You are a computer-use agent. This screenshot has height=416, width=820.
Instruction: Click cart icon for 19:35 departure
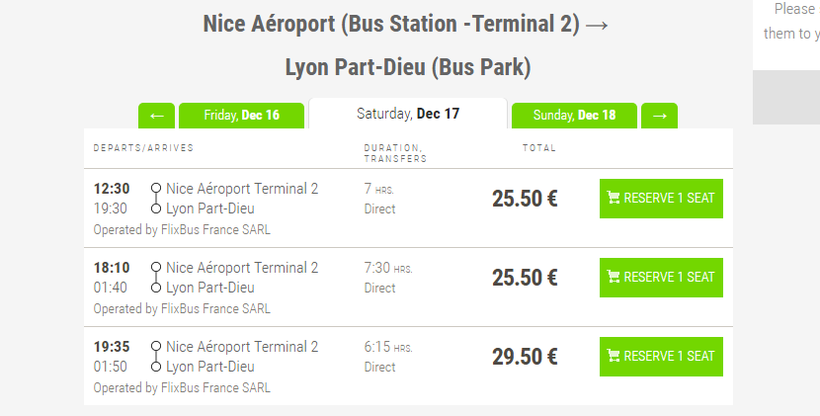pyautogui.click(x=613, y=356)
